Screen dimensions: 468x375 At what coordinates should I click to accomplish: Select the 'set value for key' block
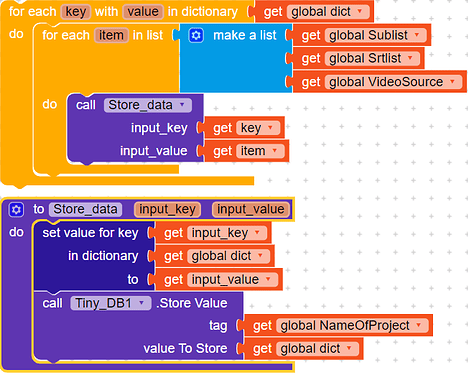click(x=90, y=233)
